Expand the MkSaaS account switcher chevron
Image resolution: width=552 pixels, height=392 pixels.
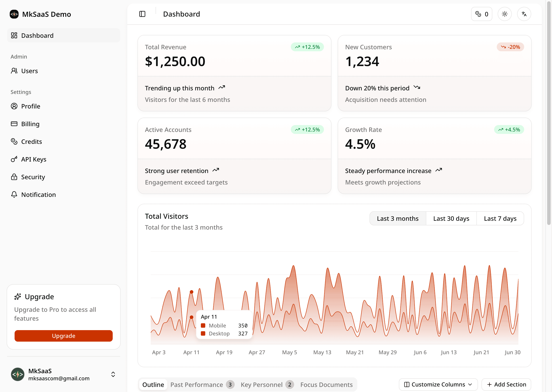113,374
